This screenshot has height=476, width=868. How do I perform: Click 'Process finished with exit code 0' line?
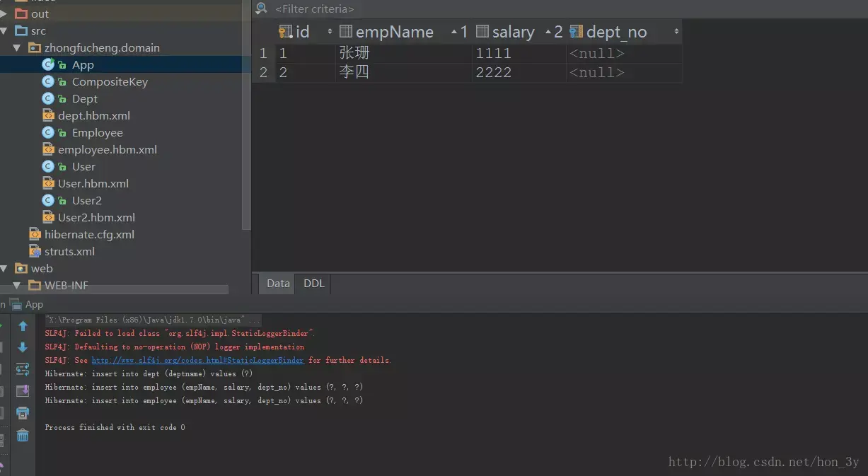[115, 427]
